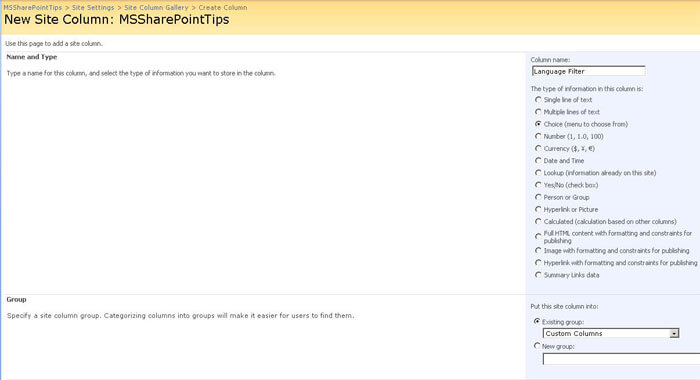Viewport: 700px width, 380px height.
Task: Open the Site Column Gallery breadcrumb
Action: coord(156,8)
